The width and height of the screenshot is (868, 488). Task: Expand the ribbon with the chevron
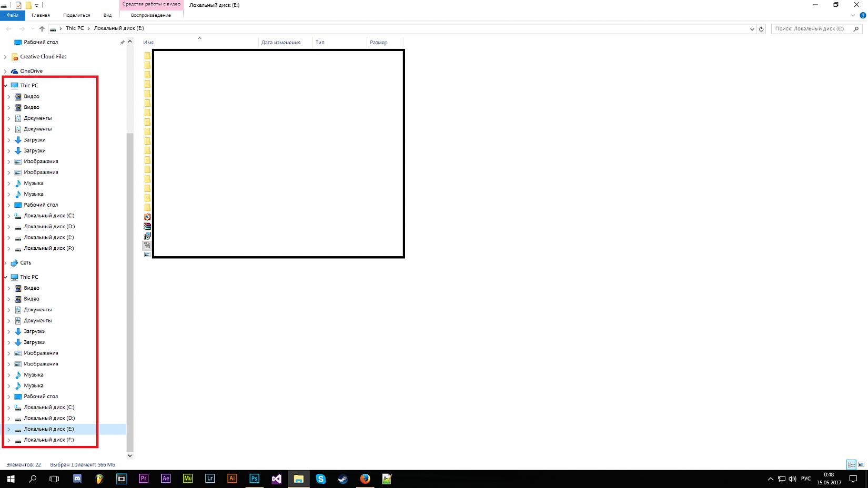coord(853,15)
